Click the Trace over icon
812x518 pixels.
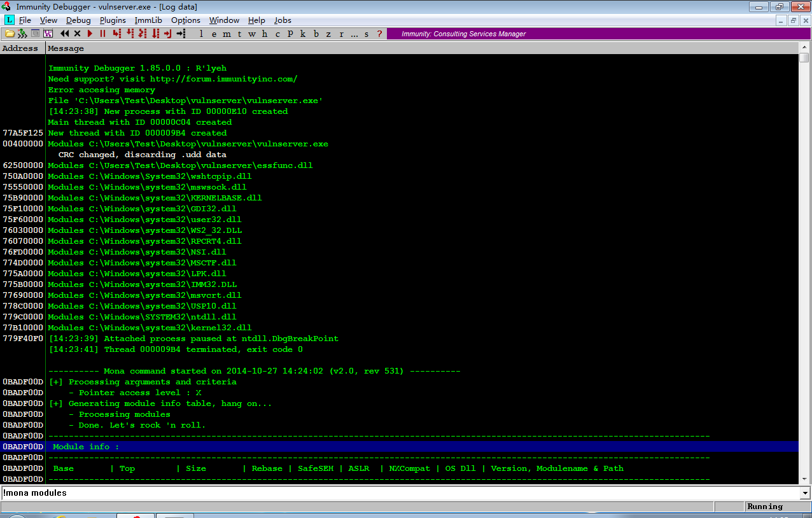tap(155, 34)
